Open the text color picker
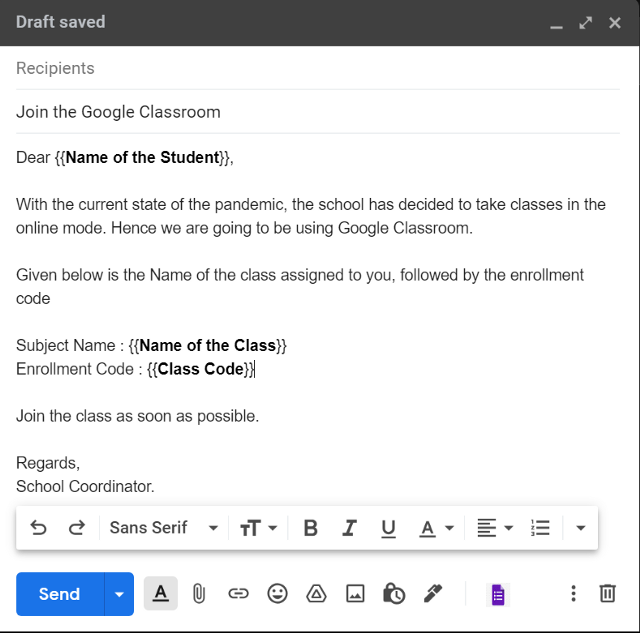The height and width of the screenshot is (633, 640). [436, 528]
